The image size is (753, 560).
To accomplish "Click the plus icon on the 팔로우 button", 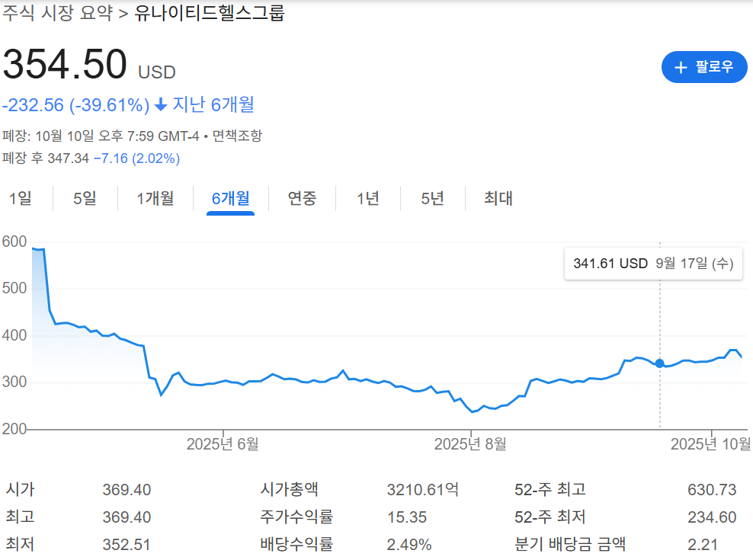I will (681, 67).
